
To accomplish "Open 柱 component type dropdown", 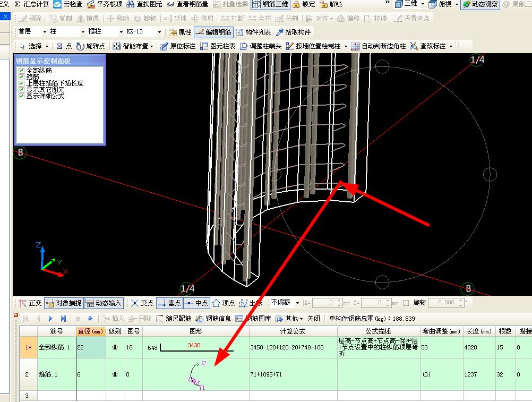I will [x=83, y=32].
